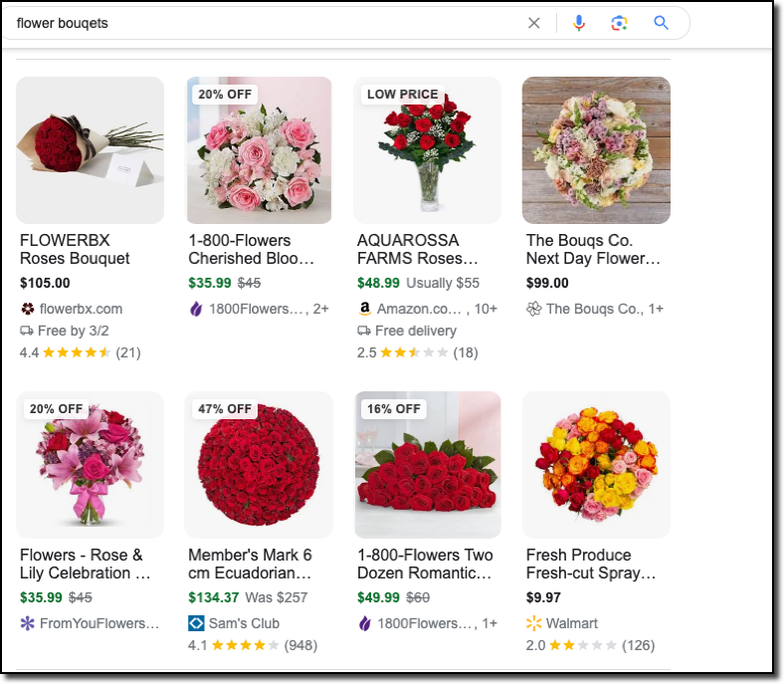
Task: Open Google Lens image search icon
Action: pyautogui.click(x=619, y=23)
